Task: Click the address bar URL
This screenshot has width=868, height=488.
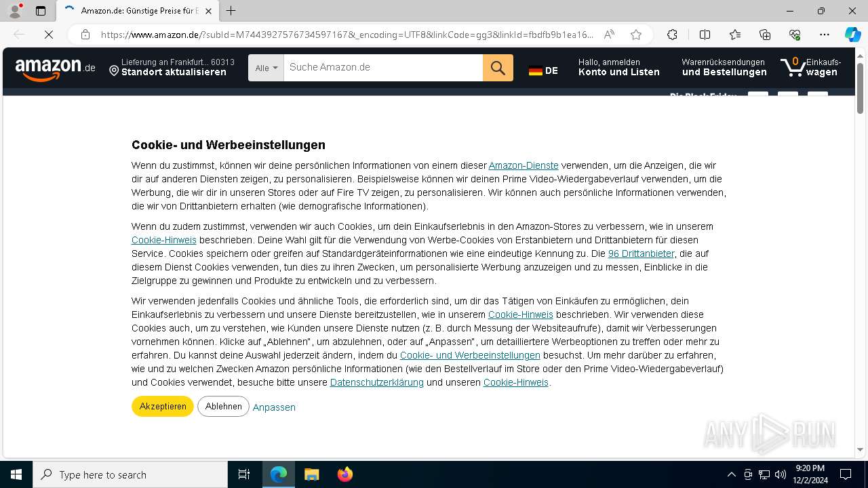Action: click(347, 35)
